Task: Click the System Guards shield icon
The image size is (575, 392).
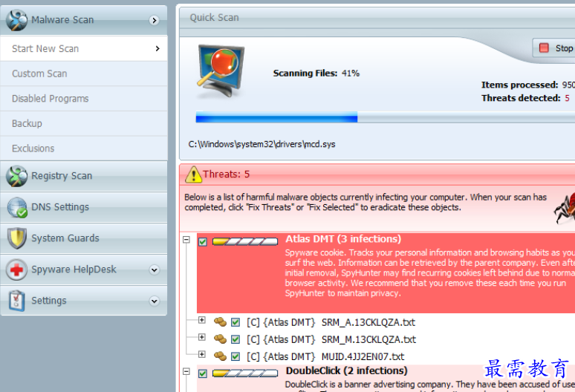Action: [x=17, y=238]
